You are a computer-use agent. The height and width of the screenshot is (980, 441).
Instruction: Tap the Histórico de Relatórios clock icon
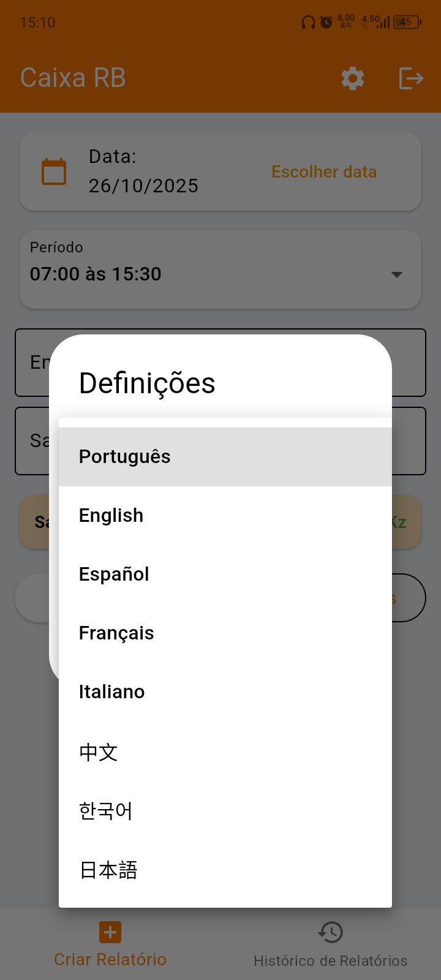(331, 932)
